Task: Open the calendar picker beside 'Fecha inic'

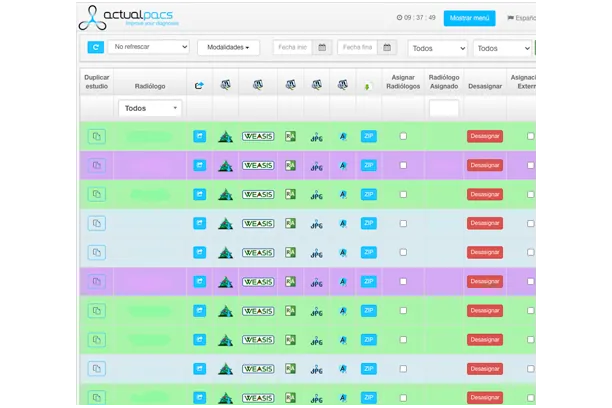Action: tap(322, 48)
